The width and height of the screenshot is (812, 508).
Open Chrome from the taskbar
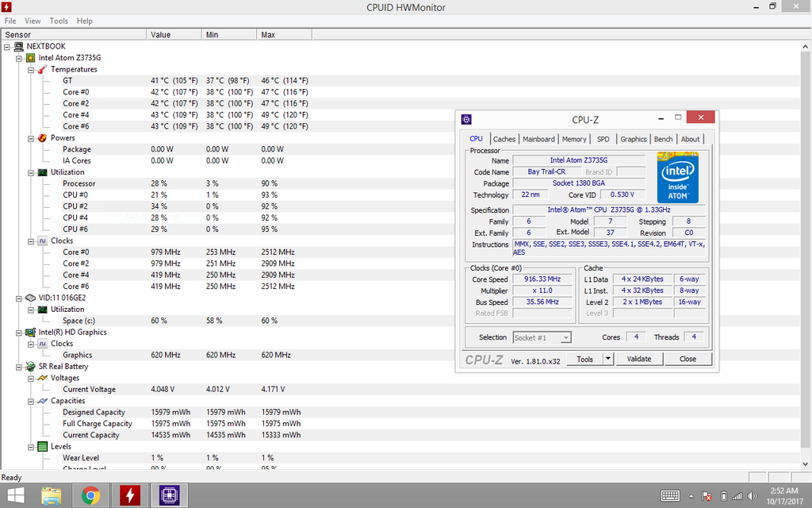(x=90, y=495)
